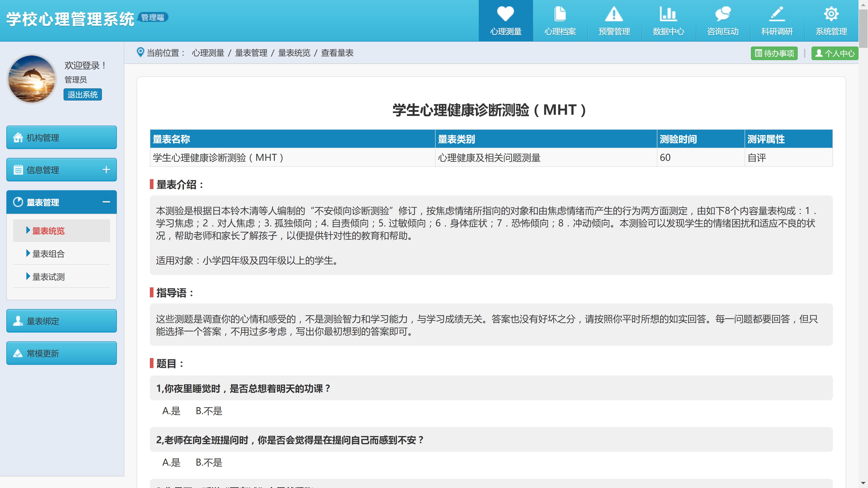This screenshot has height=488, width=868.
Task: Open 量表绑定 sidebar menu
Action: click(x=61, y=321)
